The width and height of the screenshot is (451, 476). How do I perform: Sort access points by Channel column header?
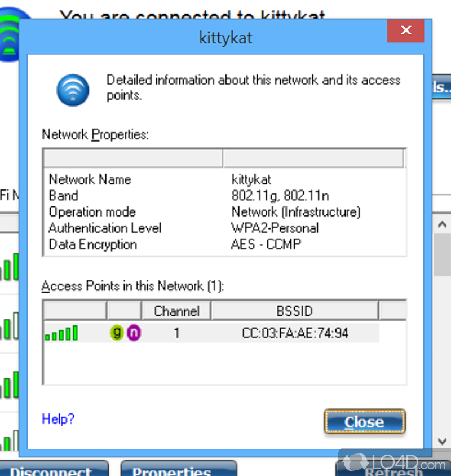click(176, 311)
